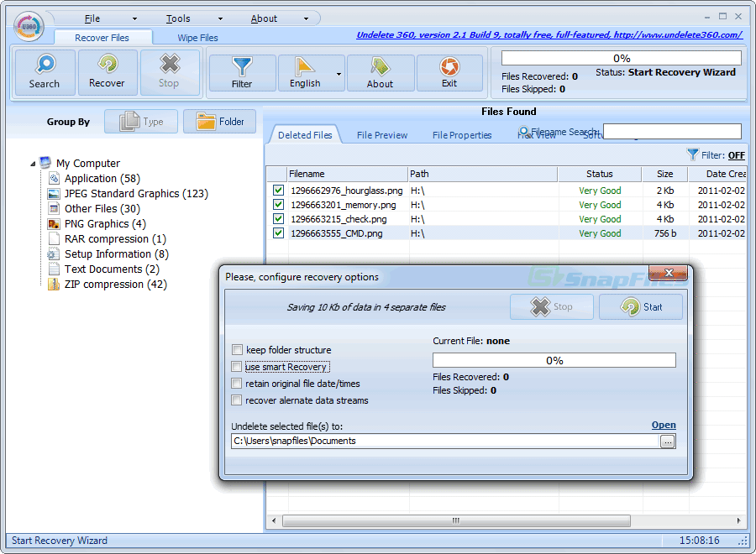Click the Open link above destination path
This screenshot has width=756, height=554.
click(664, 425)
